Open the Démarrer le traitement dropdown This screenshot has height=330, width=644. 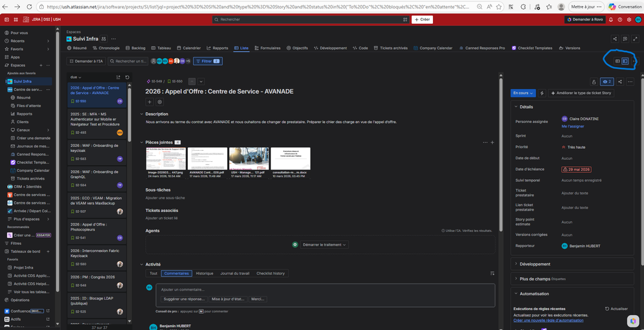click(325, 245)
